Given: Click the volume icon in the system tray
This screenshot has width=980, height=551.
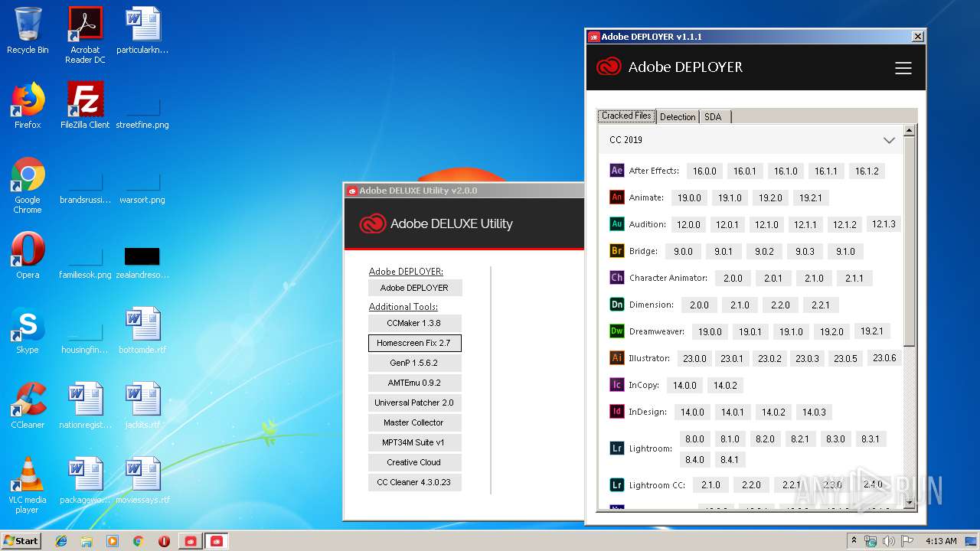Looking at the screenshot, I should (x=889, y=541).
